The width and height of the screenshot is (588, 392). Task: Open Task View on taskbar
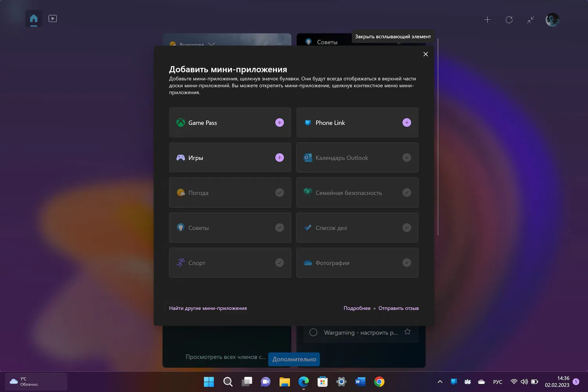(x=247, y=382)
